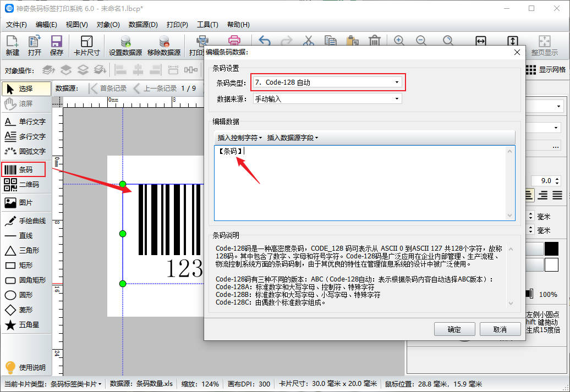Activate the 选择 selection tool
The width and height of the screenshot is (570, 392).
pyautogui.click(x=26, y=89)
